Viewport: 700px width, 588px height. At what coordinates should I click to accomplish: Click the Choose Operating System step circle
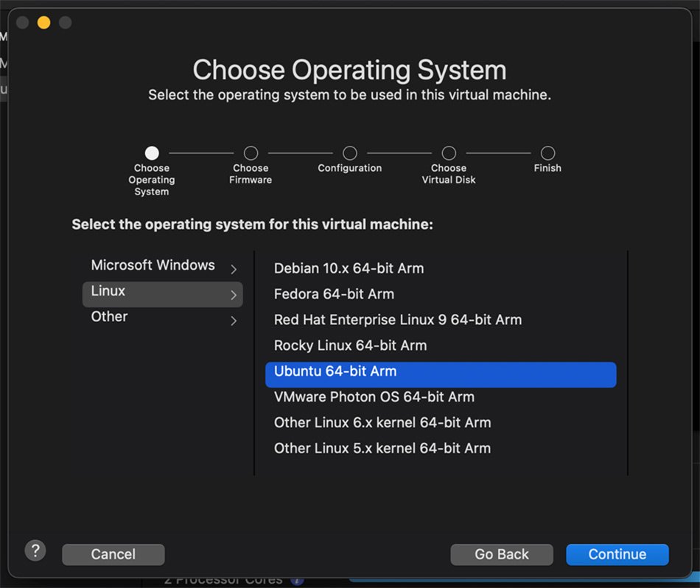point(152,153)
